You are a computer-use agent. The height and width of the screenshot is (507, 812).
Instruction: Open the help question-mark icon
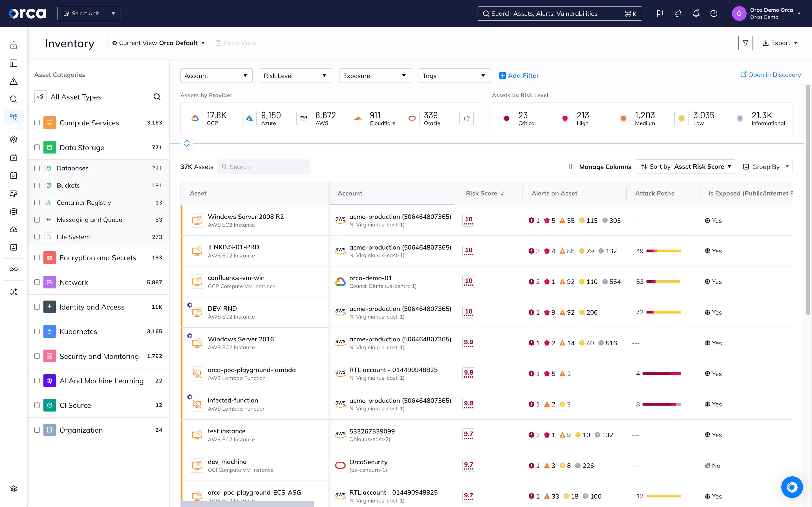[x=714, y=14]
